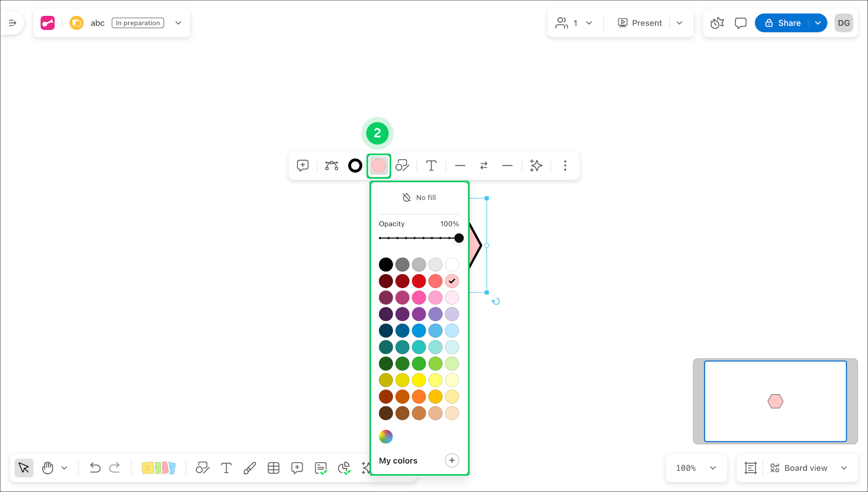Expand the Share button dropdown
This screenshot has height=492, width=868.
[818, 23]
